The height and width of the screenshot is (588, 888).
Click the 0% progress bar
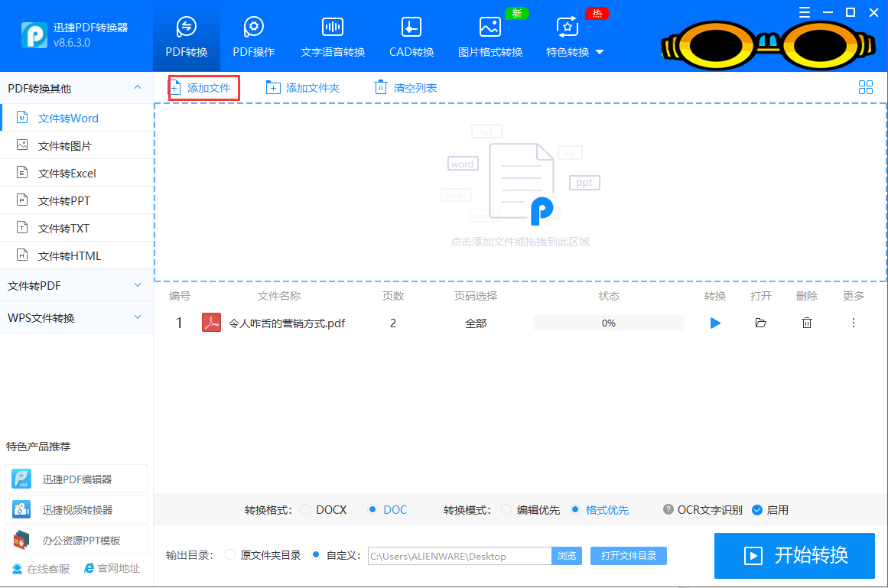[609, 323]
